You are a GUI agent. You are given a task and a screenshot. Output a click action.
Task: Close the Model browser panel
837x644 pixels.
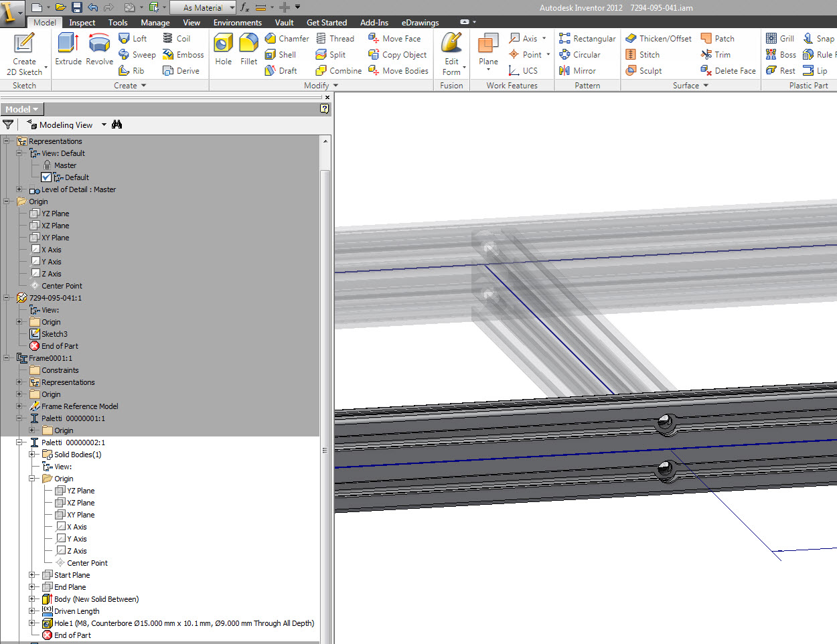pos(327,97)
